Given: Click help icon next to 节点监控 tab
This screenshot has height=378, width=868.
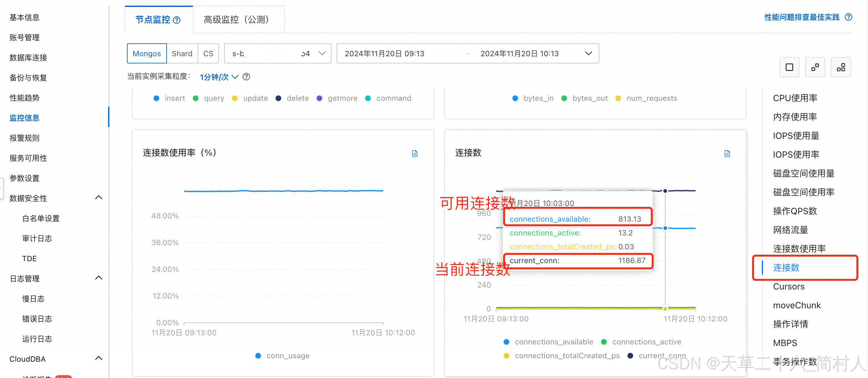Looking at the screenshot, I should 177,20.
